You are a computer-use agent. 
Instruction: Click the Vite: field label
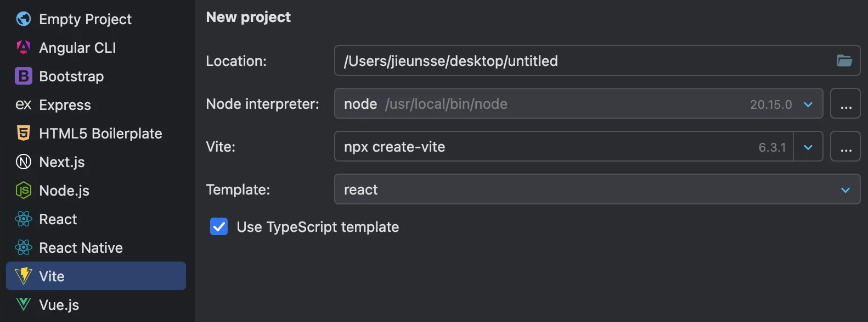[x=221, y=147]
